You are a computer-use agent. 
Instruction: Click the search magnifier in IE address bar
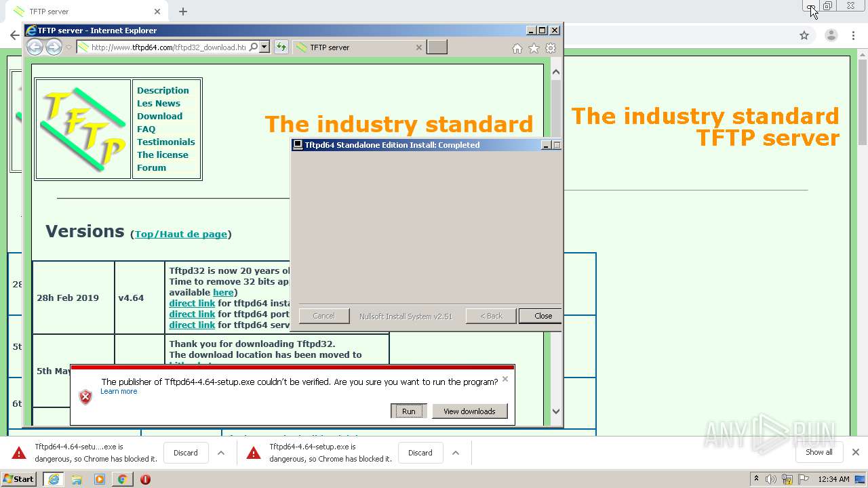254,47
